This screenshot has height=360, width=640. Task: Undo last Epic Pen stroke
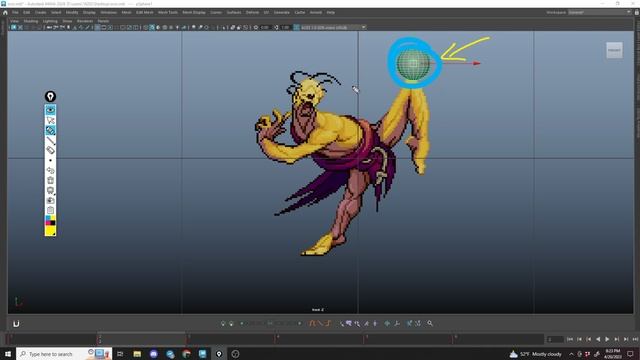pos(50,170)
